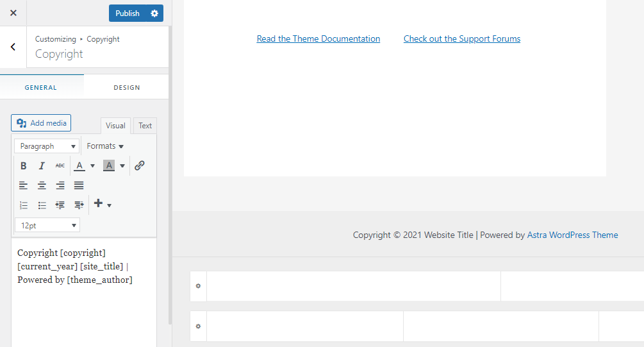644x347 pixels.
Task: Open the 12pt font size dropdown
Action: click(47, 226)
